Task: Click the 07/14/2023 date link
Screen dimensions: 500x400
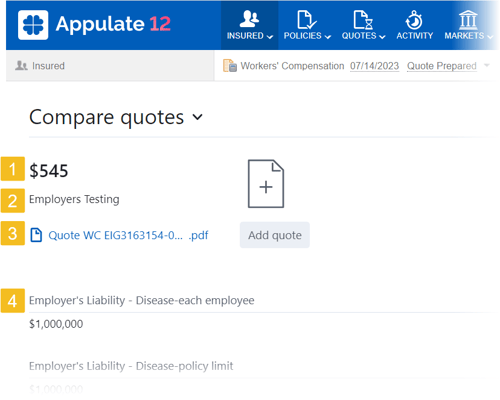Action: point(374,66)
